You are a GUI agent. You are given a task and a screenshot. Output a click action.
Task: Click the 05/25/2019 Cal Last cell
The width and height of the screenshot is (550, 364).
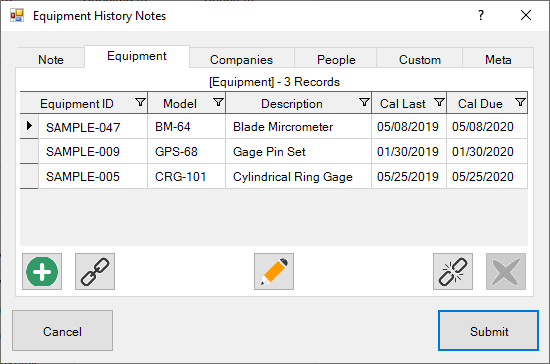pos(409,176)
